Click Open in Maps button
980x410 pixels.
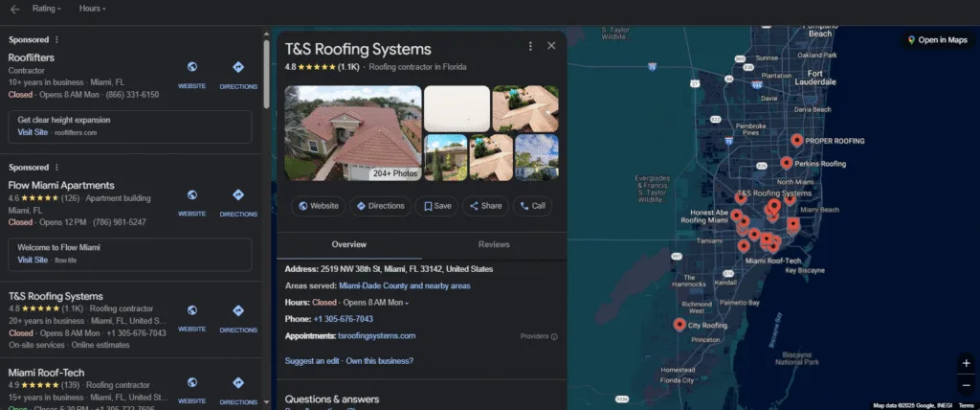tap(937, 40)
